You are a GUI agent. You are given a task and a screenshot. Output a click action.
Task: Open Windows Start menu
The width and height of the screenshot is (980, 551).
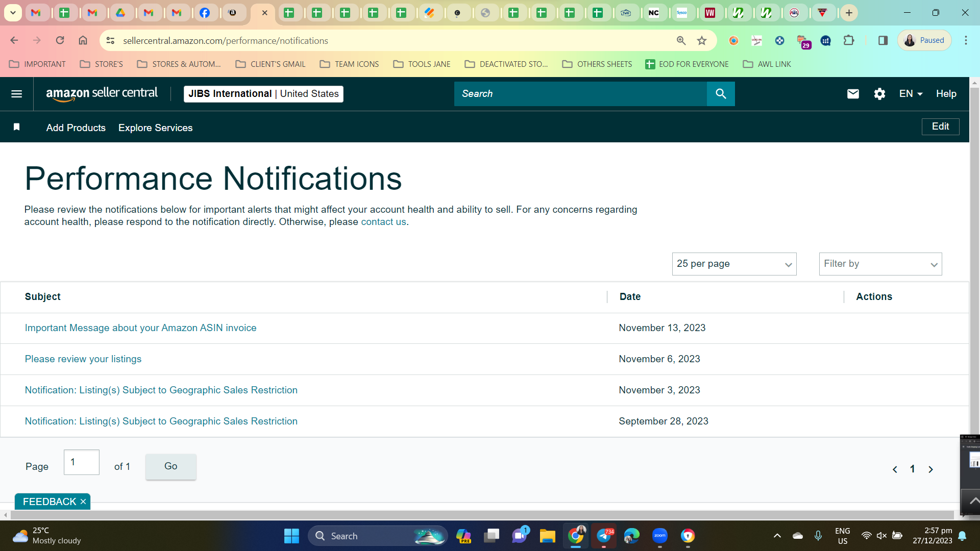click(291, 536)
